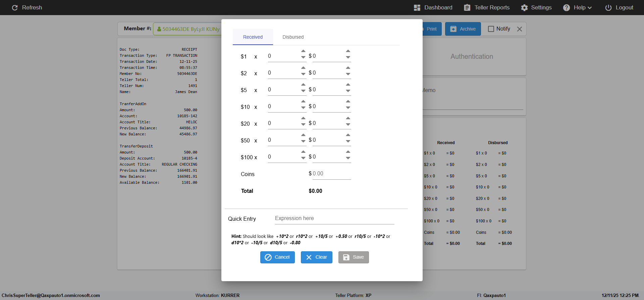Click the Archive box icon button
Screen dimensions: 644x300
click(x=453, y=29)
